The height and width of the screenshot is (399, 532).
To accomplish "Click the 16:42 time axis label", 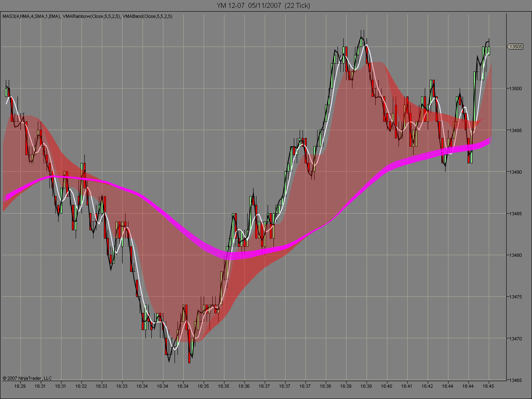I will click(427, 386).
